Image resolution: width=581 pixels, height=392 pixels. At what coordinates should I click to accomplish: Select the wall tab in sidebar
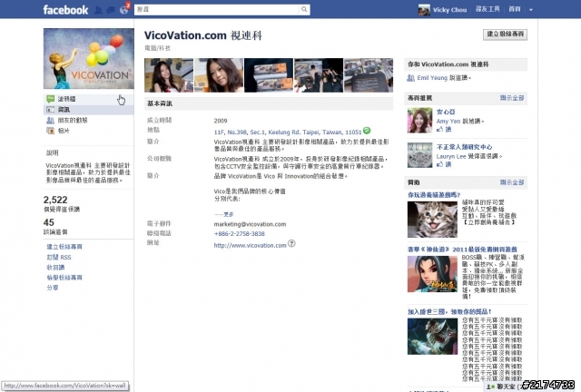click(89, 99)
